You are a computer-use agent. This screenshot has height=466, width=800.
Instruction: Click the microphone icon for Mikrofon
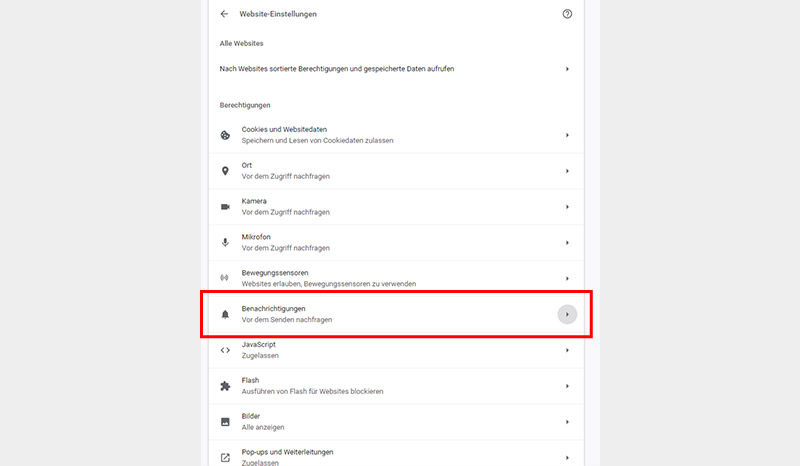pyautogui.click(x=225, y=242)
